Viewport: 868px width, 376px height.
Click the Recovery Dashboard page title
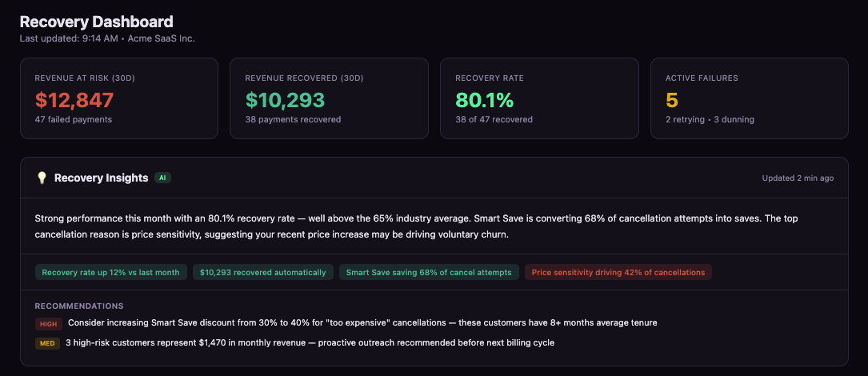coord(96,22)
